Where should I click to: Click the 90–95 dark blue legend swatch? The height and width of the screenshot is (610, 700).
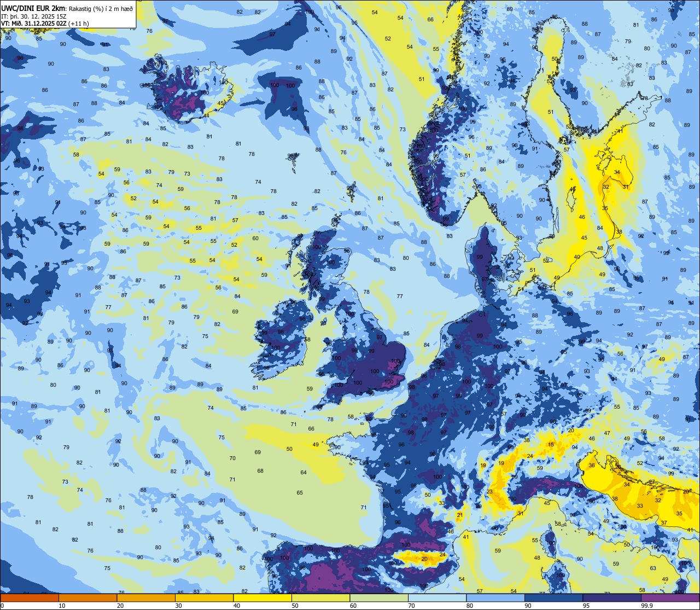pyautogui.click(x=553, y=597)
